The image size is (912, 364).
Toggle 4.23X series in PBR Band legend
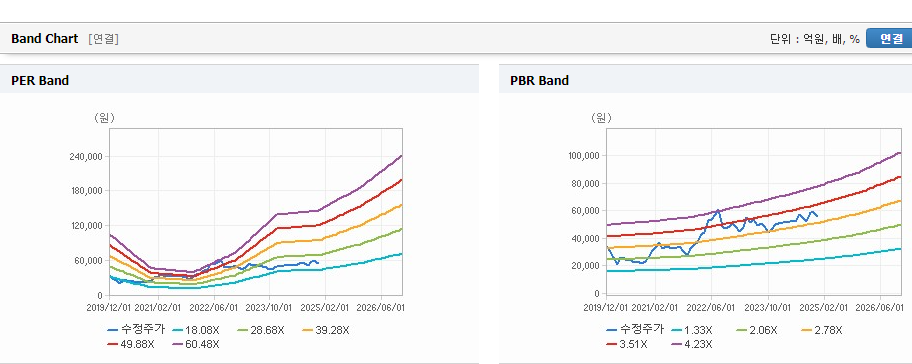[x=692, y=344]
